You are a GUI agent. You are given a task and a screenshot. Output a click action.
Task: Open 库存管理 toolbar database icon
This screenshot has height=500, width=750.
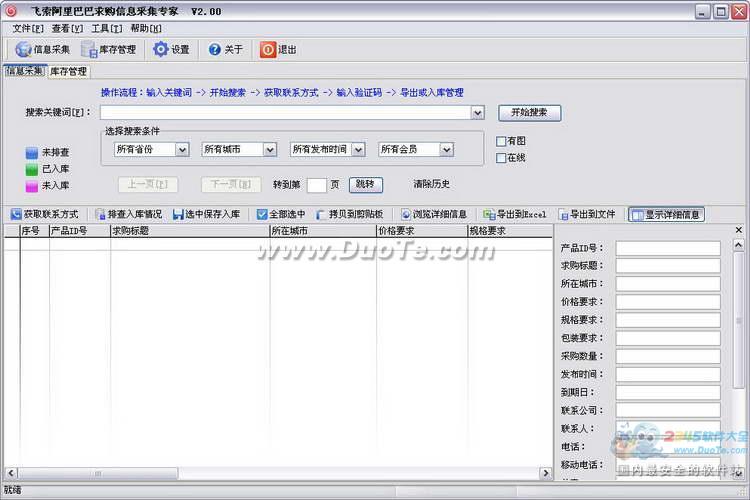click(x=89, y=49)
